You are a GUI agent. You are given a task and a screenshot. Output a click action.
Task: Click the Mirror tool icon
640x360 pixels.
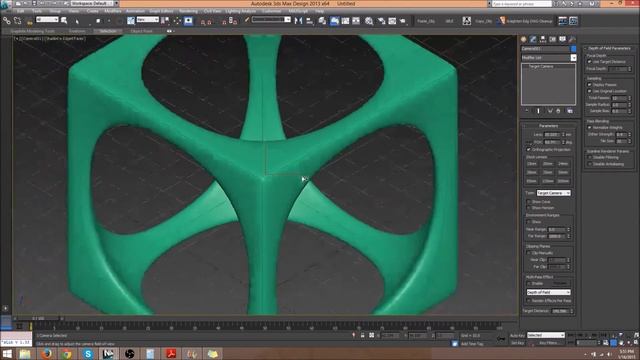click(x=298, y=20)
